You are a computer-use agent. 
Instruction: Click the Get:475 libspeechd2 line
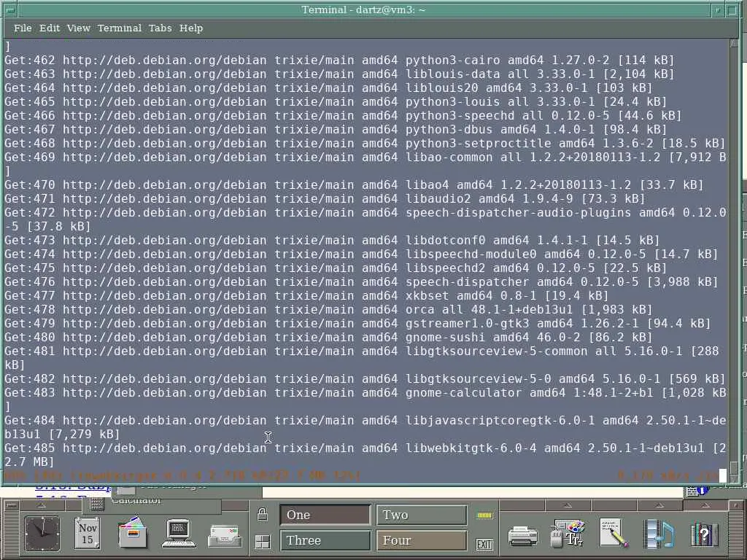[x=336, y=268]
